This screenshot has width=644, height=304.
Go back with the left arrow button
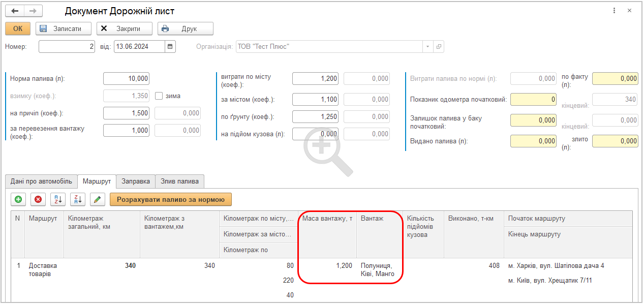pyautogui.click(x=15, y=11)
